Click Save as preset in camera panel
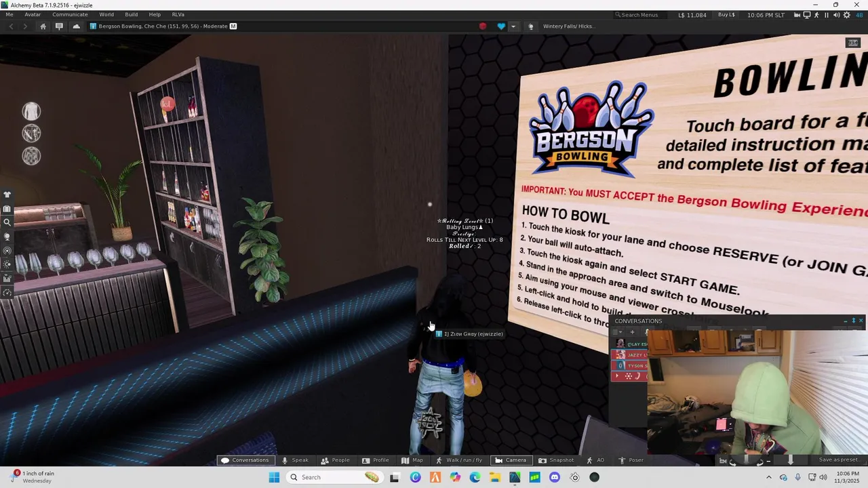The width and height of the screenshot is (868, 488). pyautogui.click(x=840, y=460)
